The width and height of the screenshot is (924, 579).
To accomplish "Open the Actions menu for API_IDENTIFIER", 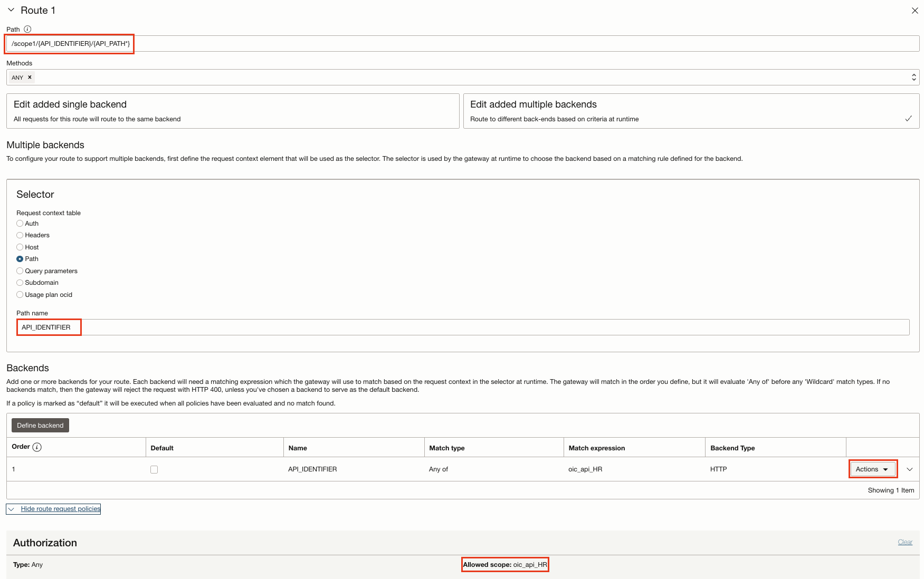I will pos(872,469).
